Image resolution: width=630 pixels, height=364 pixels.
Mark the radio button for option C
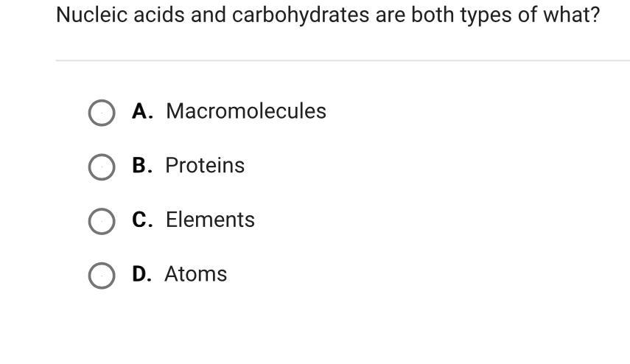(x=102, y=221)
